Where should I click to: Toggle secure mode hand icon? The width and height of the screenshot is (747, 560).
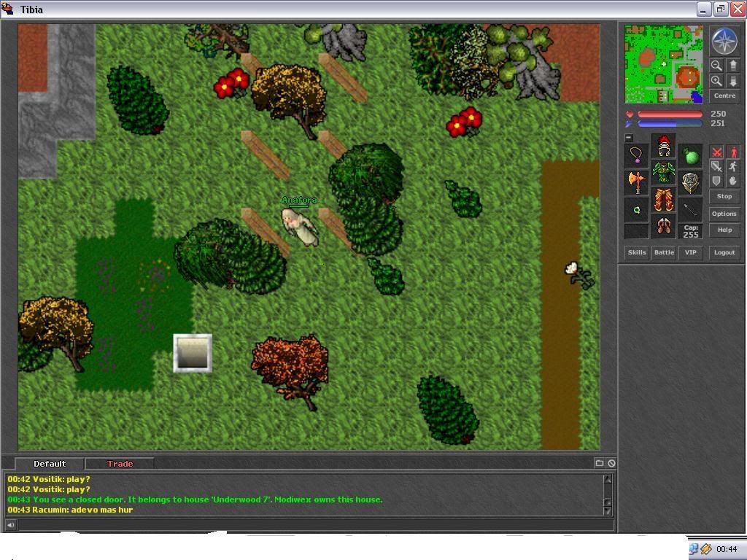tap(733, 181)
